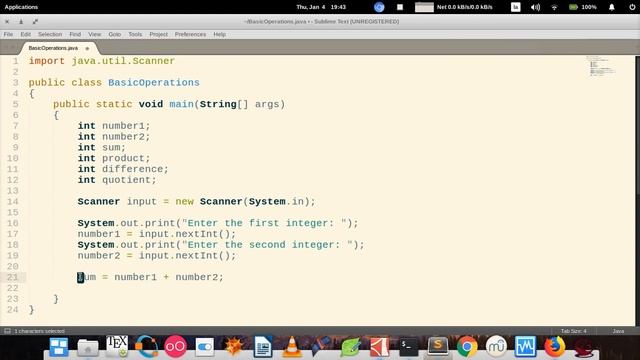640x360 pixels.
Task: Click the class name BasicOperations
Action: [154, 82]
